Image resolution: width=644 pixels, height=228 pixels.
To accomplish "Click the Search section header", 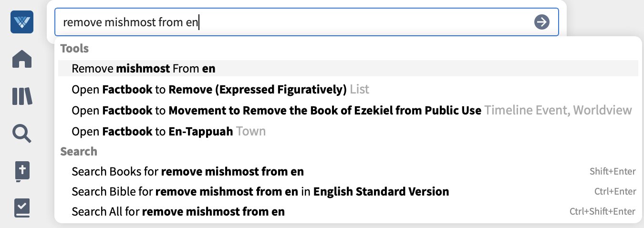I will [x=79, y=151].
